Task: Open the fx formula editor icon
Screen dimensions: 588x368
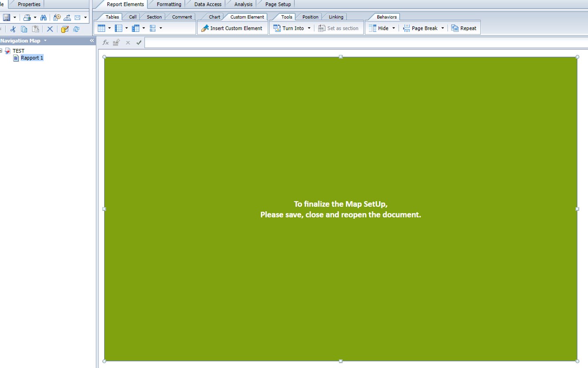Action: 106,43
